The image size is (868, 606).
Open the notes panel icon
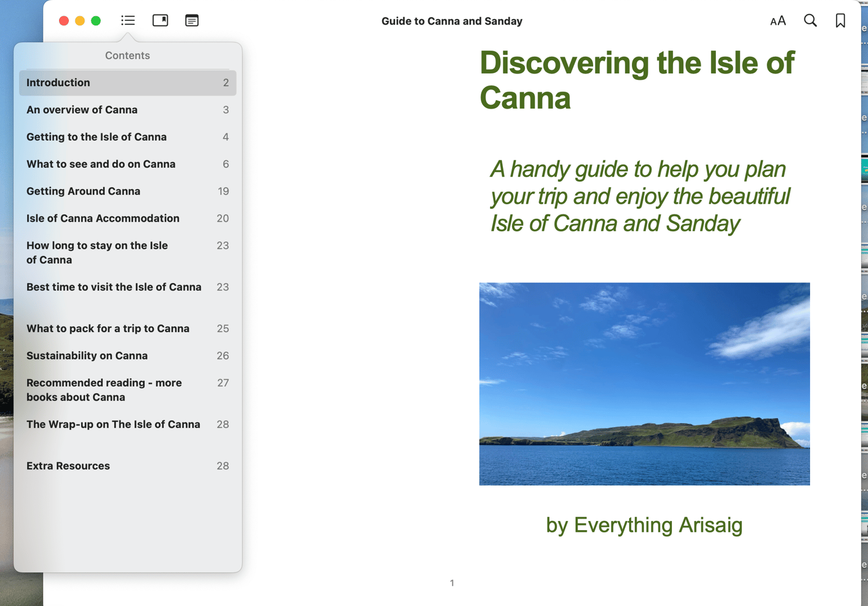pyautogui.click(x=192, y=21)
